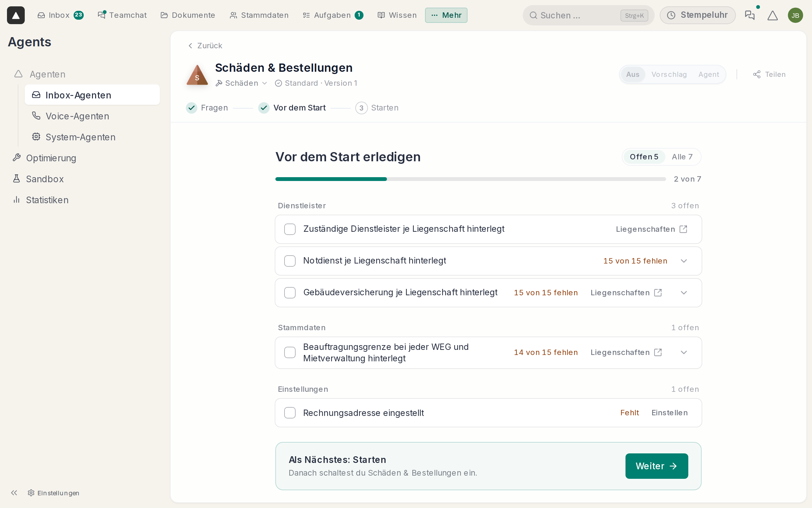Go back with Zurück link
This screenshot has width=812, height=508.
[x=205, y=46]
